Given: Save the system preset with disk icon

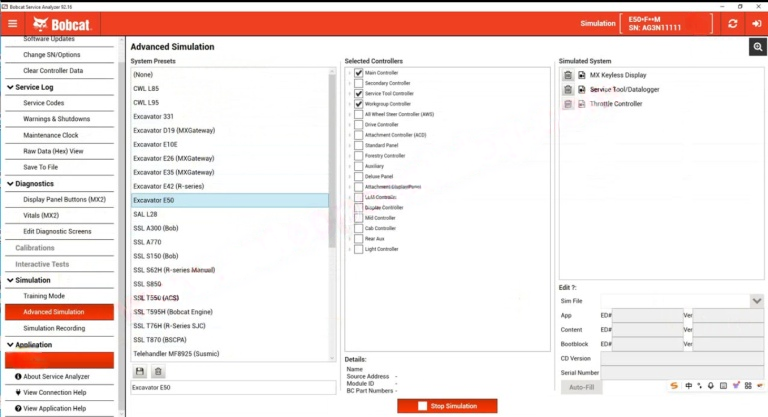Looking at the screenshot, I should click(140, 372).
